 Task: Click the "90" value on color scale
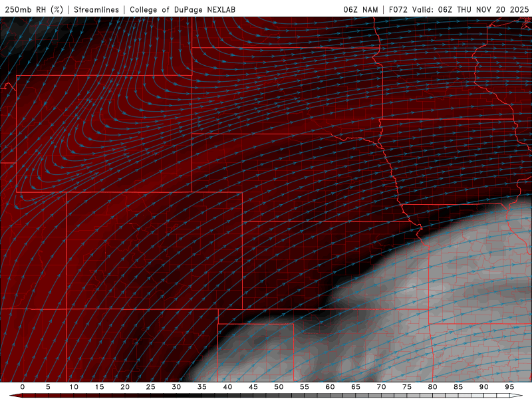pyautogui.click(x=484, y=387)
